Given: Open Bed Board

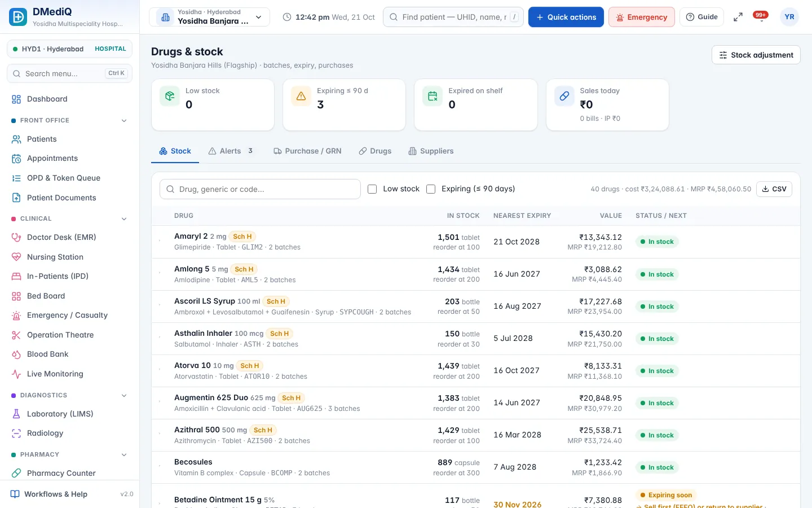Looking at the screenshot, I should pos(69,296).
